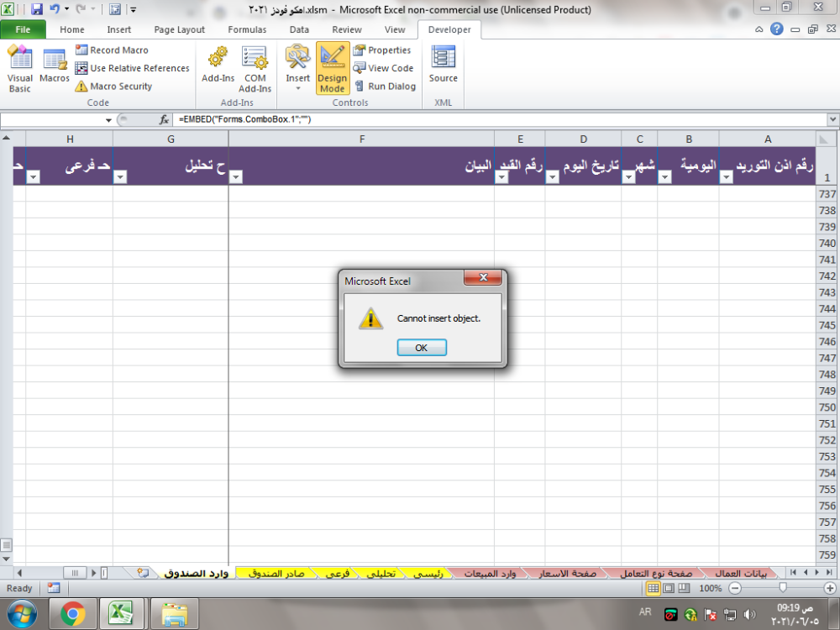
Task: Close the Microsoft Excel error dialog
Action: [483, 277]
